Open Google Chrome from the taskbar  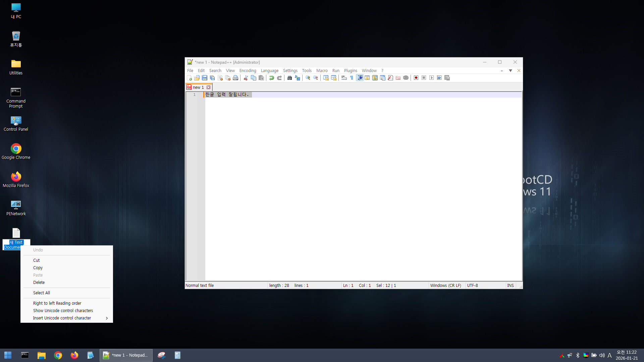tap(58, 355)
